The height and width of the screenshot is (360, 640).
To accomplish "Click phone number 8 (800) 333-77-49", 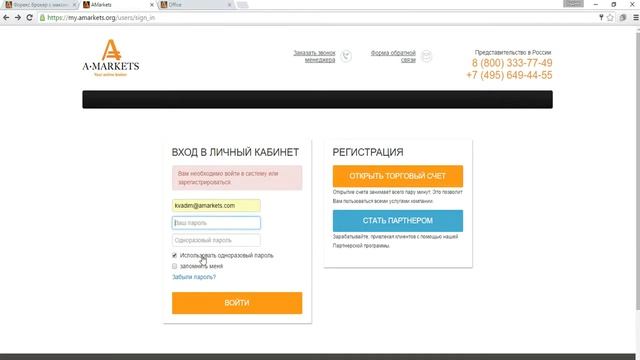I will point(512,63).
